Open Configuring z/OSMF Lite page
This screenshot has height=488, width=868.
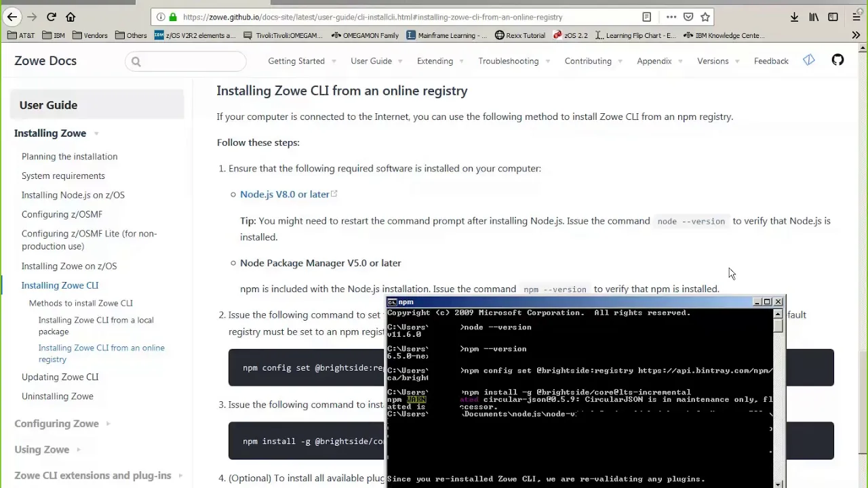pos(89,240)
